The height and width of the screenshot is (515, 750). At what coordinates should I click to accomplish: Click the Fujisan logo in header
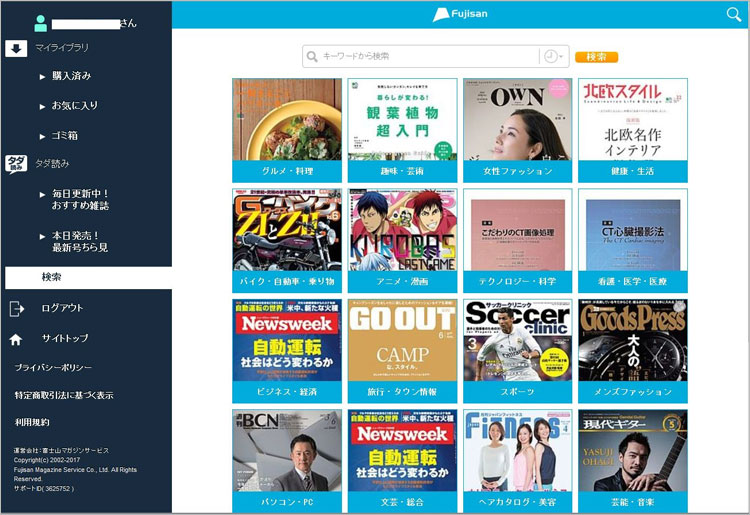pyautogui.click(x=460, y=14)
